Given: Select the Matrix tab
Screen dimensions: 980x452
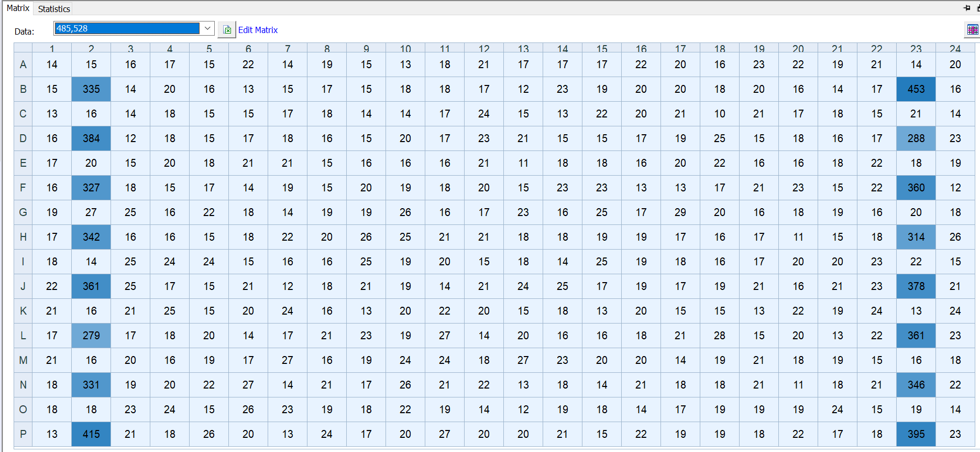Looking at the screenshot, I should pyautogui.click(x=18, y=8).
